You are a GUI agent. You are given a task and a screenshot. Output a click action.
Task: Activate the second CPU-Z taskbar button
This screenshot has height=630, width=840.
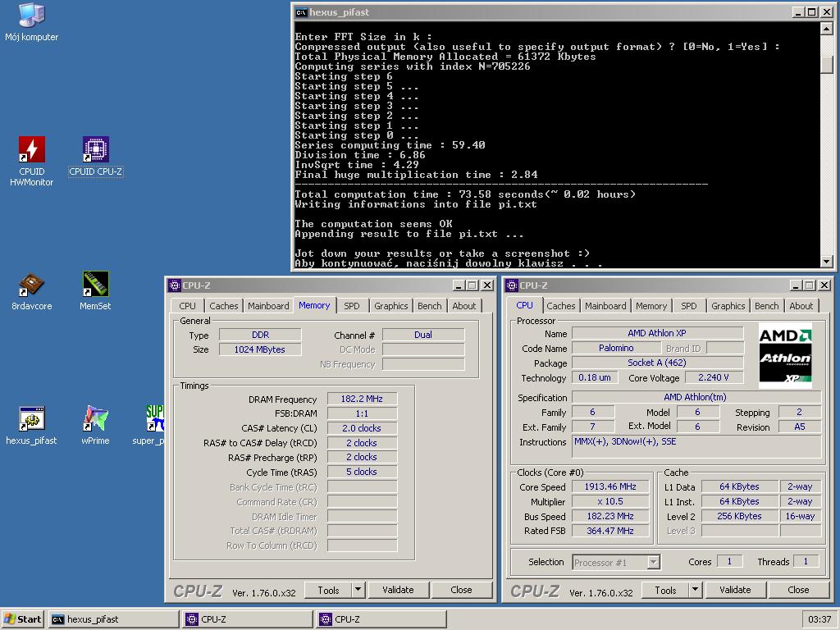(381, 619)
